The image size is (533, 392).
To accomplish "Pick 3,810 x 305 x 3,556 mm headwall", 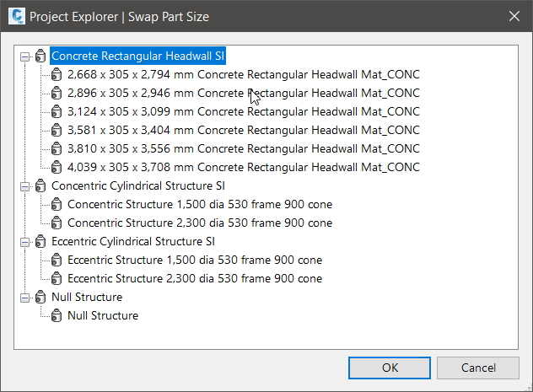I will [243, 149].
